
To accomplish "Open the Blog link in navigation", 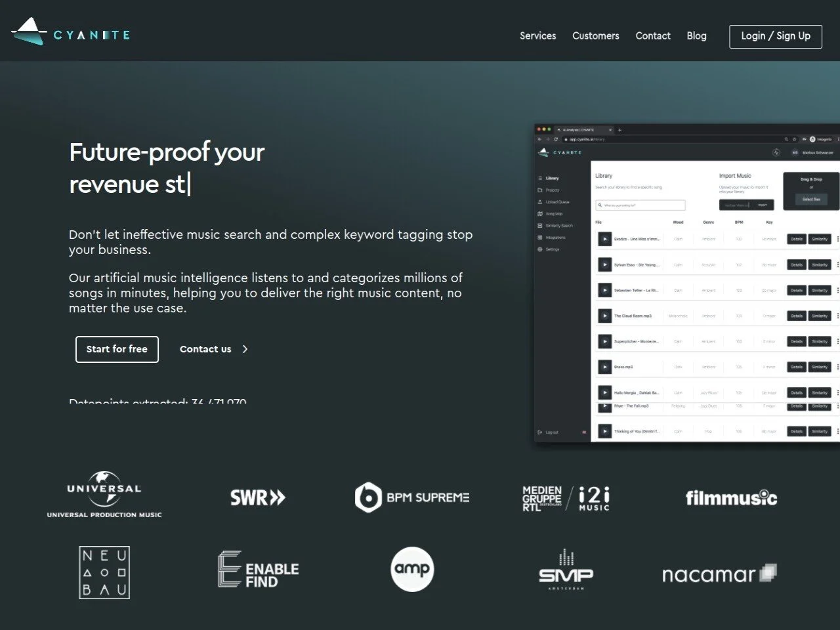I will (696, 36).
